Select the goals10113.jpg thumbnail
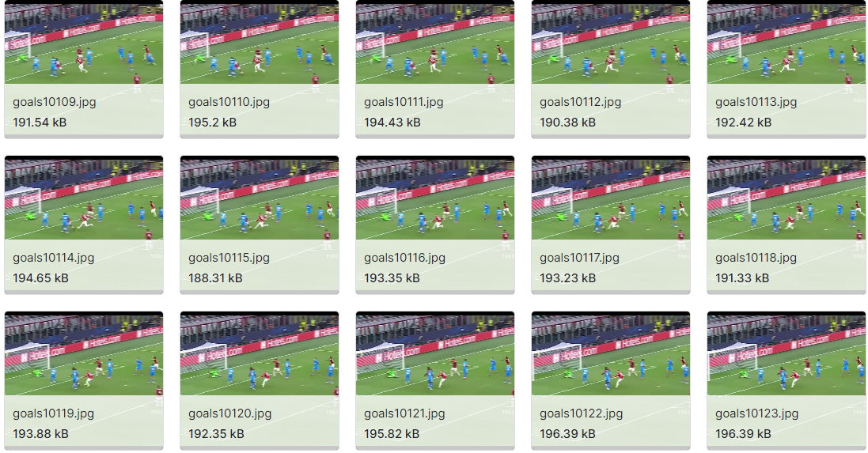Screen dimensions: 868x453 click(x=786, y=42)
